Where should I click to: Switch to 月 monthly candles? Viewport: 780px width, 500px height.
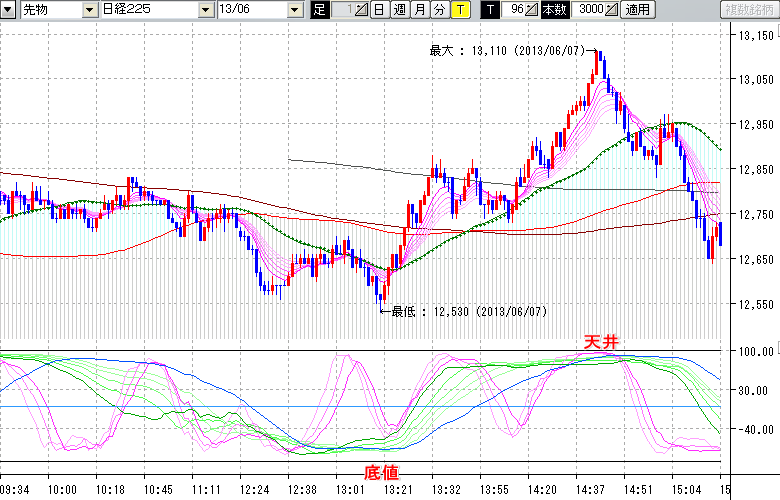coord(419,10)
